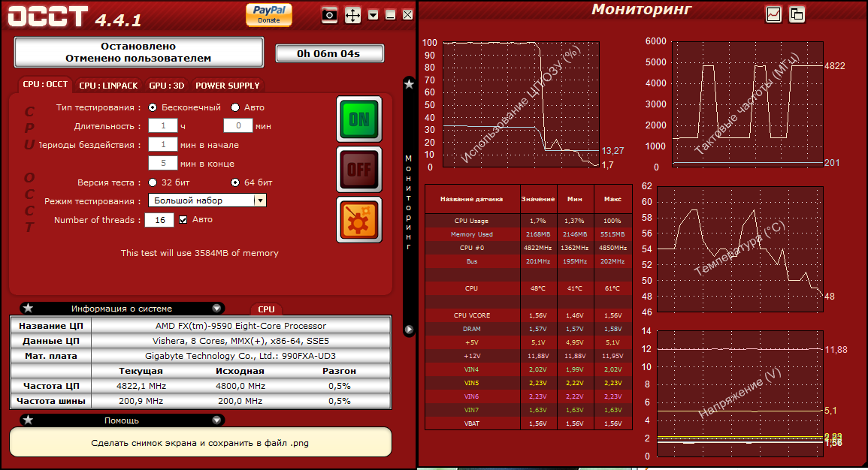
Task: Switch to the CPU:LINPACK tab
Action: (108, 86)
